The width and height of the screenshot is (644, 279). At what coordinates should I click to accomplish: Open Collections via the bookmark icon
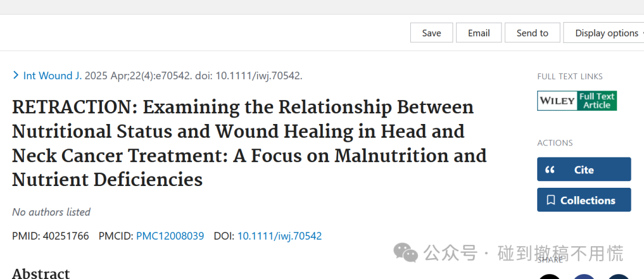coord(584,200)
